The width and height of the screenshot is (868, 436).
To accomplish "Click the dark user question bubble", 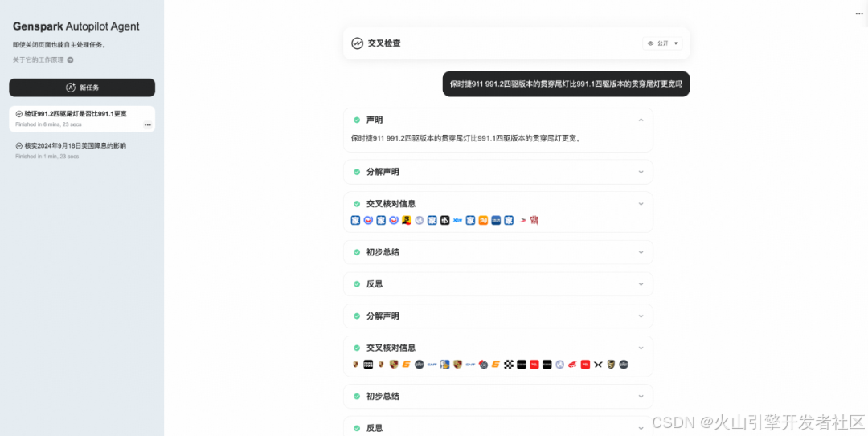I will 566,84.
